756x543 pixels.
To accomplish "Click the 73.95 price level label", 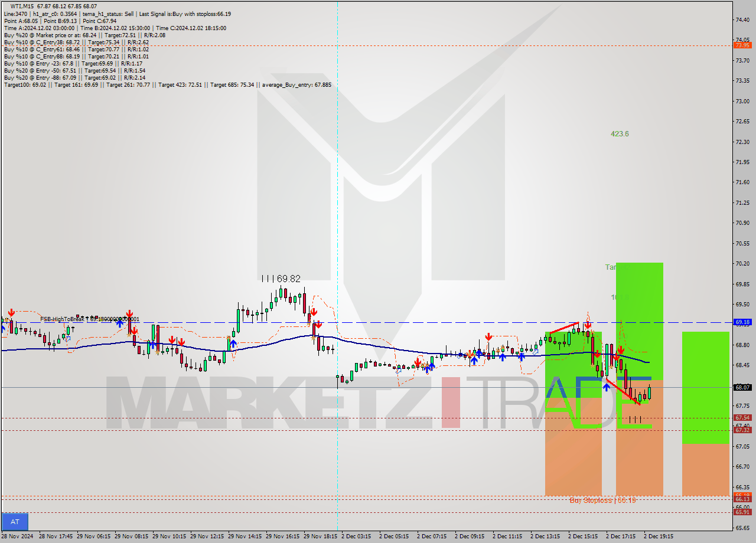I will point(742,45).
